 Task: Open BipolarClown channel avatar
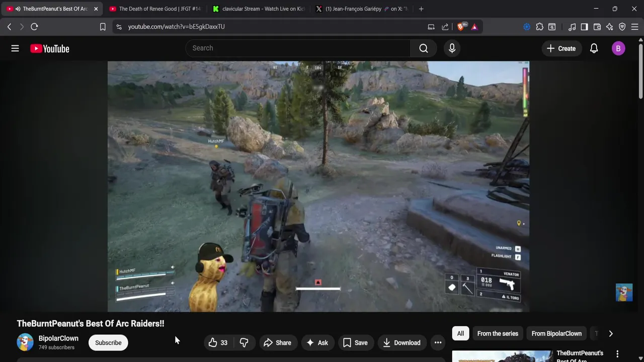coord(25,342)
